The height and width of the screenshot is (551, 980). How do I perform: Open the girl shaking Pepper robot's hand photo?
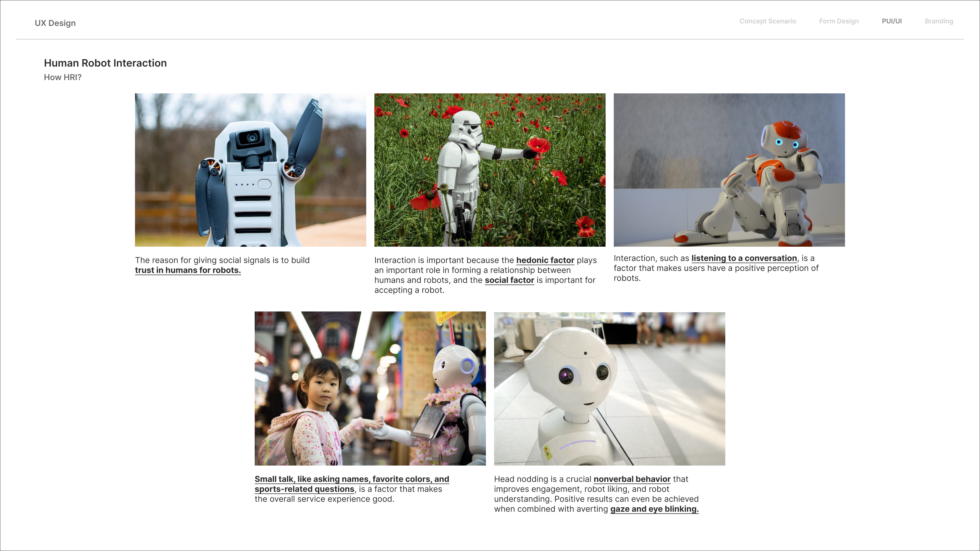[370, 388]
